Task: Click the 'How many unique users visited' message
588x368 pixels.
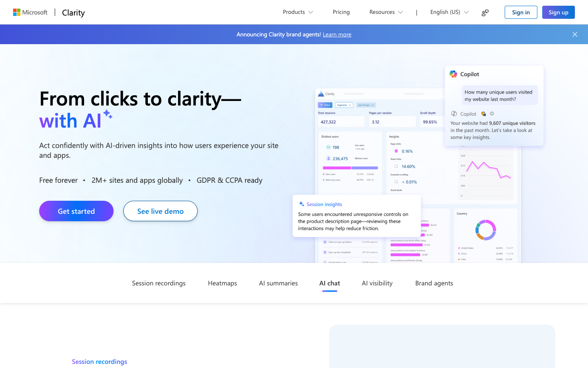Action: click(x=500, y=95)
